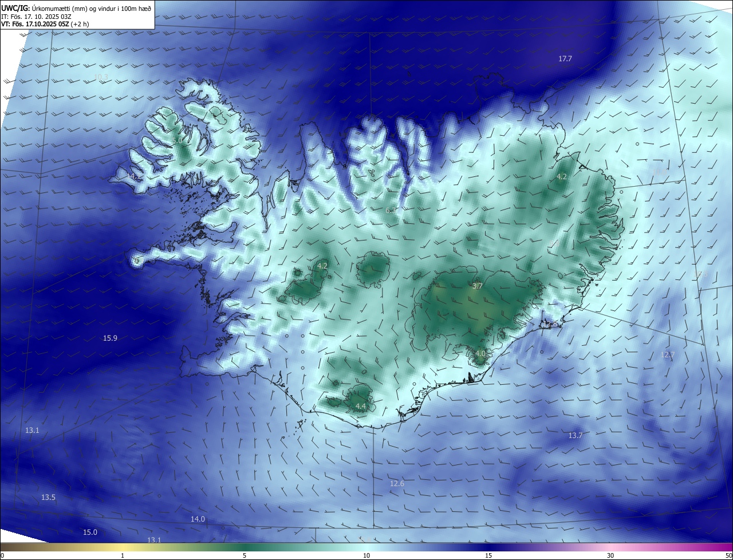Click the 6.1 value label on the map
The height and width of the screenshot is (560, 733).
[x=391, y=211]
